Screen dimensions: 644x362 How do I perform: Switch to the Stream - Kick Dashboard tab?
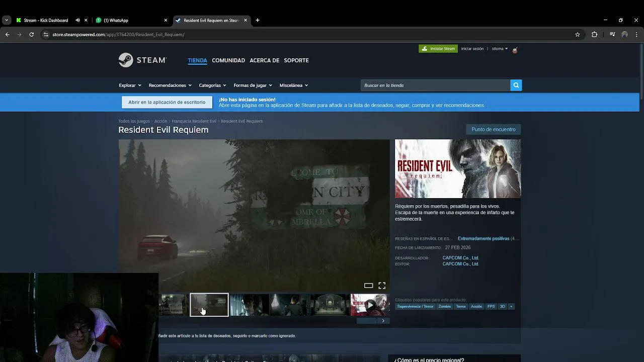[46, 20]
